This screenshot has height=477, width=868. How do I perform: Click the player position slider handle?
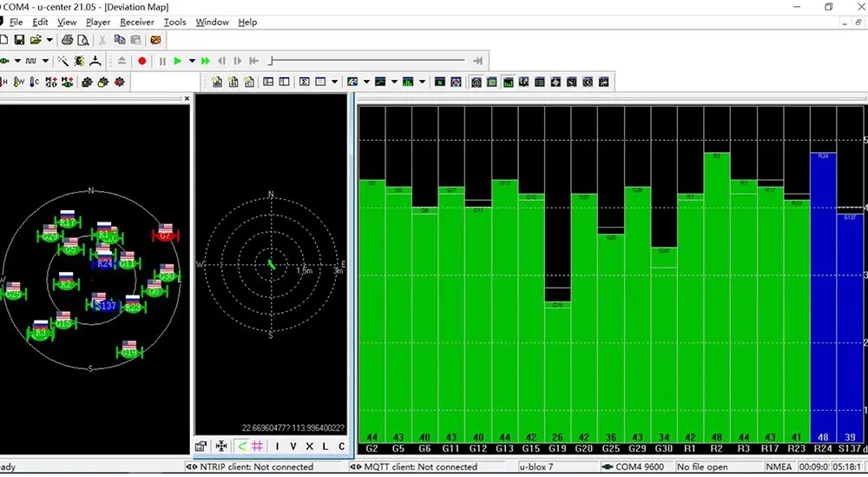pos(271,61)
